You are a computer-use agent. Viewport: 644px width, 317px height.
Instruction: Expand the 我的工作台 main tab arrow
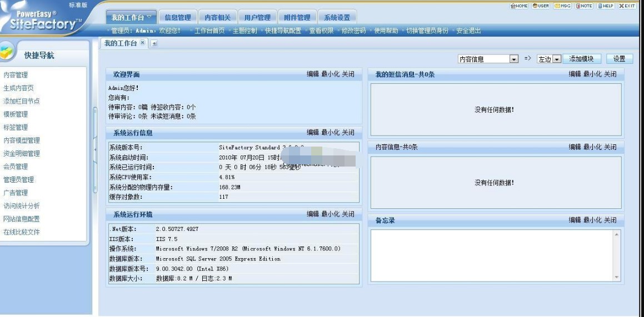148,17
